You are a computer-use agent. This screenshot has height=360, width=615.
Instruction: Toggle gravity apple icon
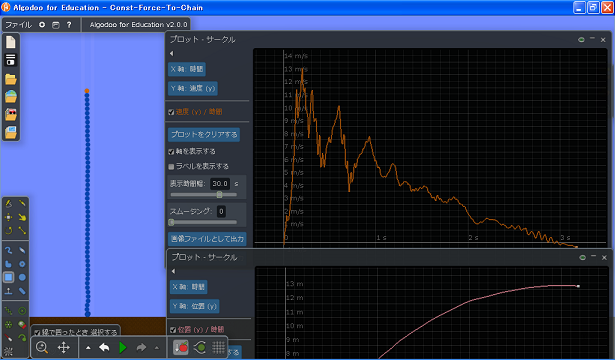pyautogui.click(x=181, y=347)
